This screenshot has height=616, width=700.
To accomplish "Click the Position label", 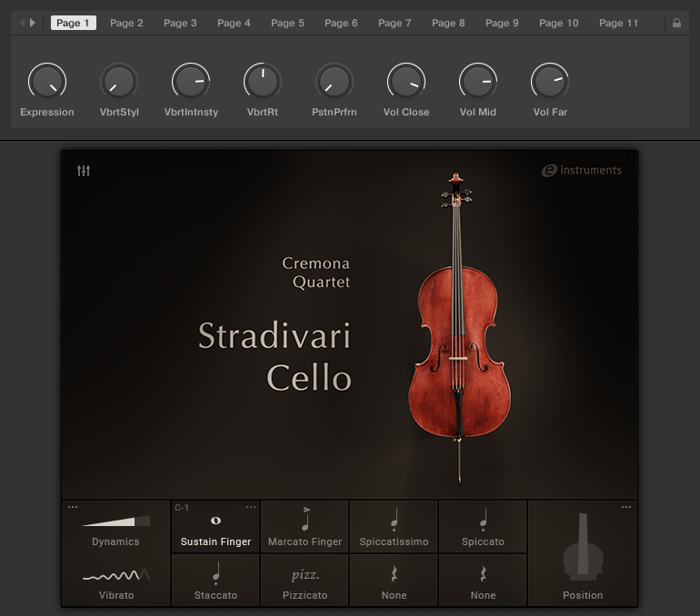I will pyautogui.click(x=583, y=595).
